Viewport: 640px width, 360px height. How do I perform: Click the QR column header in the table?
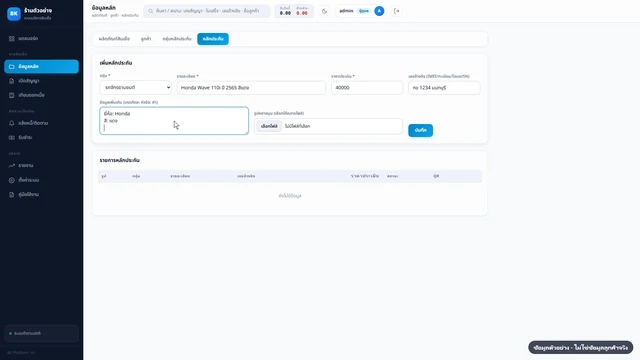pos(436,176)
